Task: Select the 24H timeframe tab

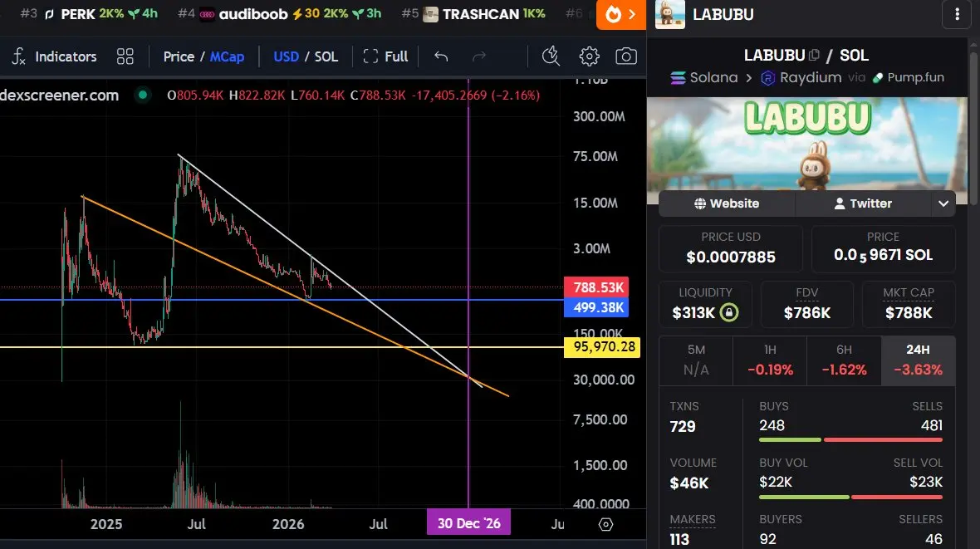Action: pyautogui.click(x=918, y=360)
